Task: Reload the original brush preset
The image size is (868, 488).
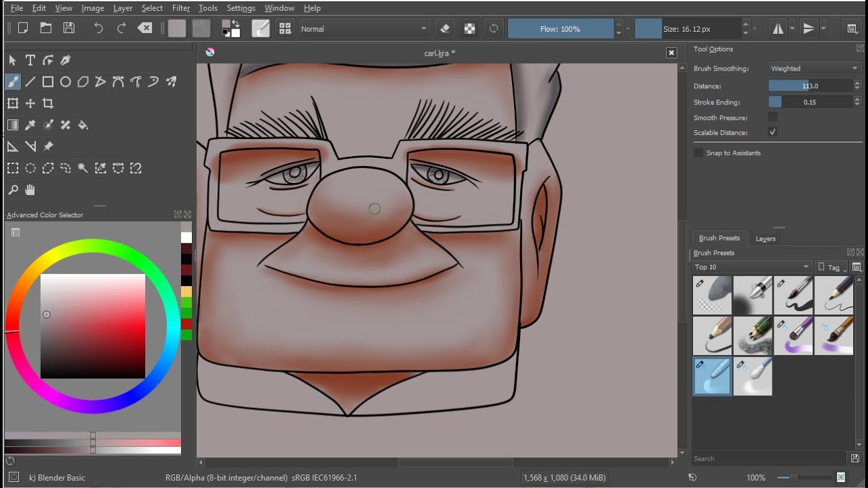Action: pos(494,28)
